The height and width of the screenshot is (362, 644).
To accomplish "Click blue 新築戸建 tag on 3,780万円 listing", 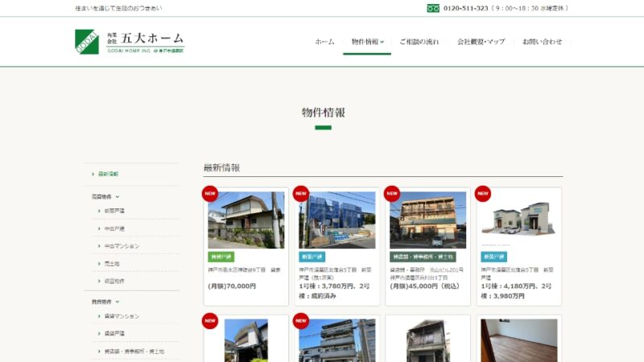I will pos(312,257).
